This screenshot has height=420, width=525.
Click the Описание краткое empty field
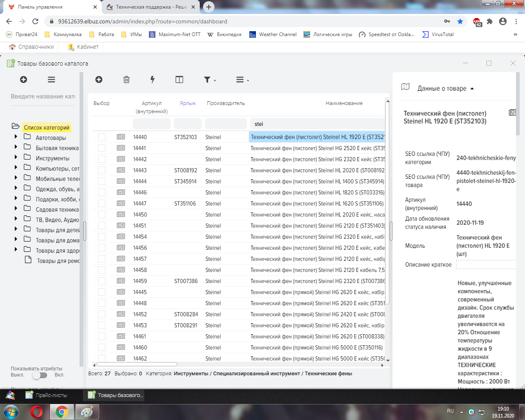point(486,265)
